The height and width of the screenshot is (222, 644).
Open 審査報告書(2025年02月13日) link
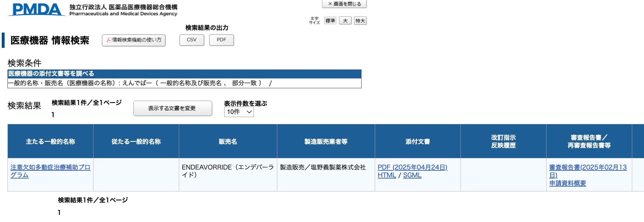[x=588, y=171]
